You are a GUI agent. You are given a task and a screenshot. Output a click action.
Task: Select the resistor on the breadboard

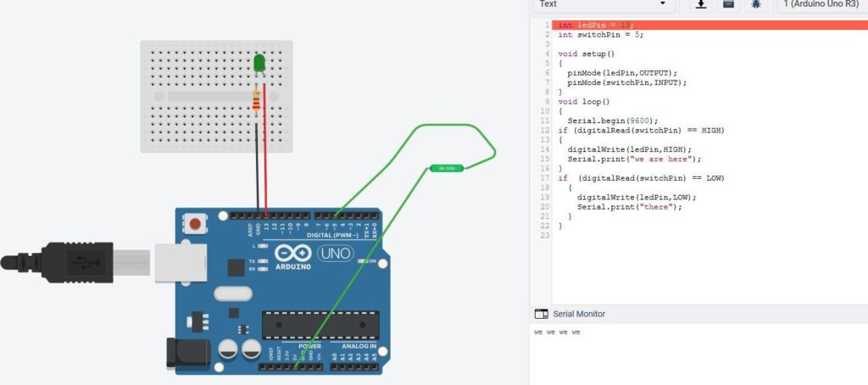coord(256,101)
